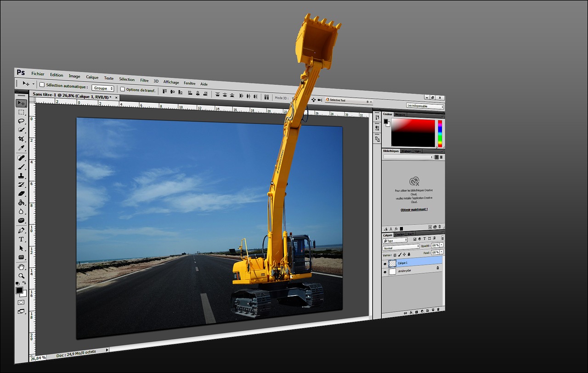Close the Sans titre-1 document tab

pyautogui.click(x=116, y=98)
